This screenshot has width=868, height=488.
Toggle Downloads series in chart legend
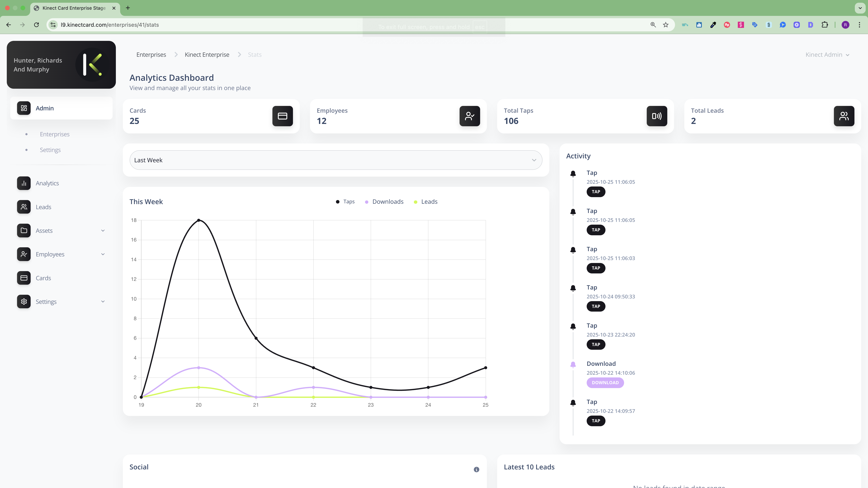(x=384, y=202)
